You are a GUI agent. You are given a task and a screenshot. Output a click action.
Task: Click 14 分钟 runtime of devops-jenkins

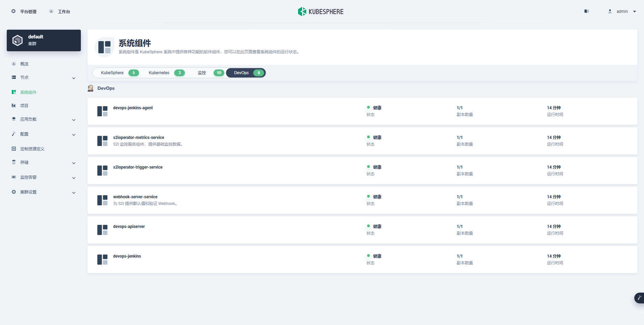[x=554, y=256]
